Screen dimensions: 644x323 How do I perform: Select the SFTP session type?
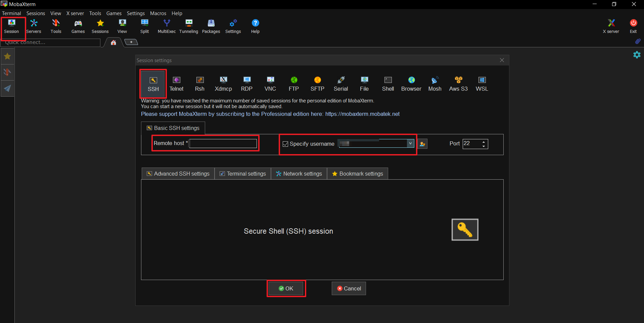(317, 84)
